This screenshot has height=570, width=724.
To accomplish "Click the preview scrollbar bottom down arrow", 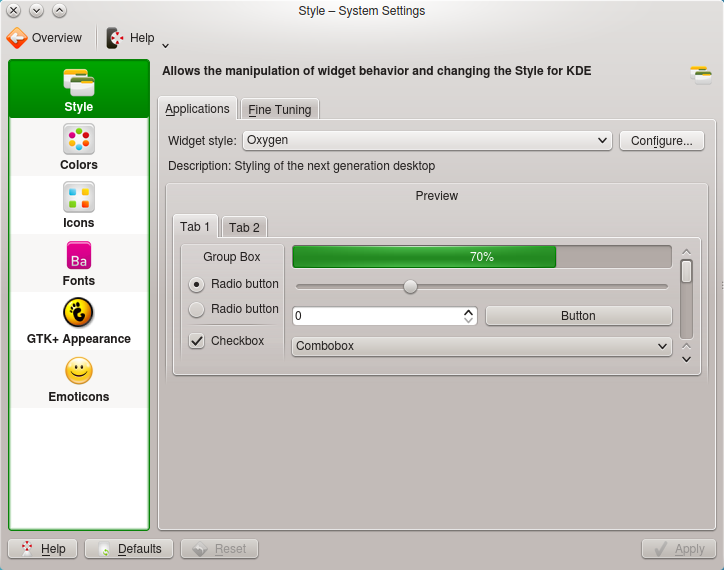I will point(687,359).
